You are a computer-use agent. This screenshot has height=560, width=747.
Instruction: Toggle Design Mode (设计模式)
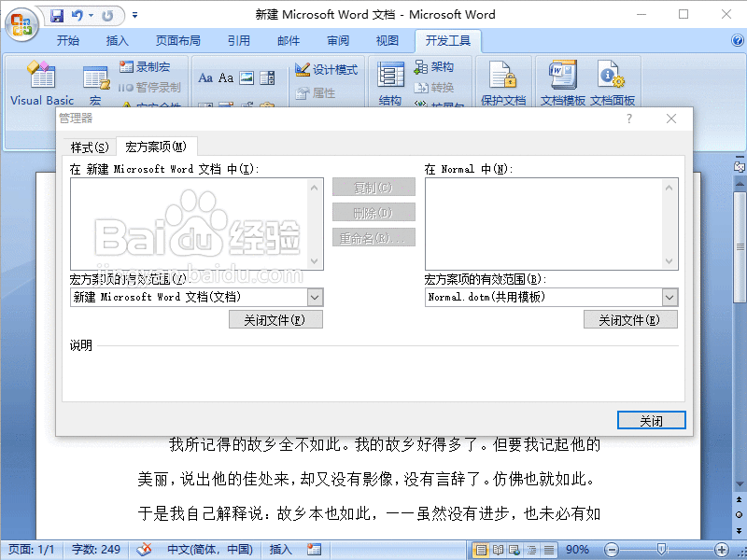coord(326,69)
